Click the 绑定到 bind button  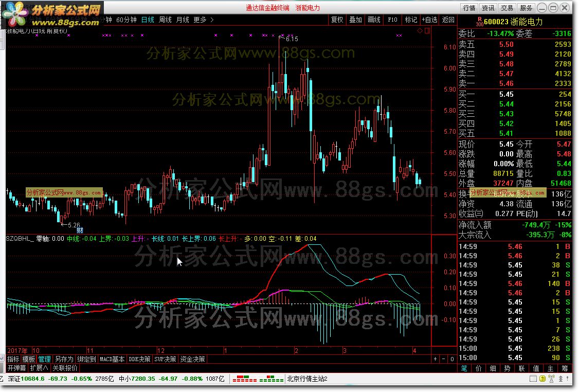click(x=86, y=359)
